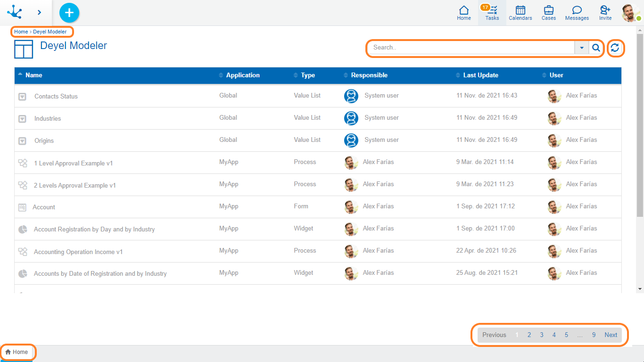Click System user avatar in Industries row
The height and width of the screenshot is (362, 644).
351,118
